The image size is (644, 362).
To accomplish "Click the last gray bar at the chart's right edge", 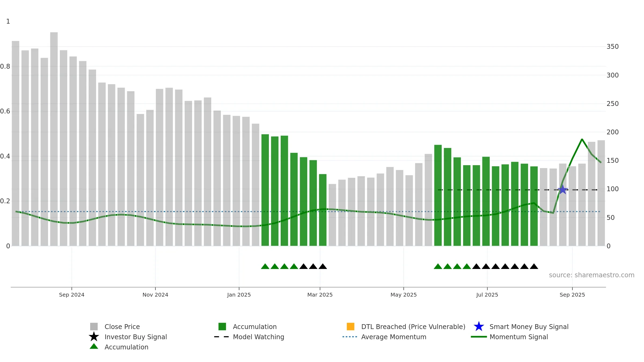I will click(x=601, y=193).
